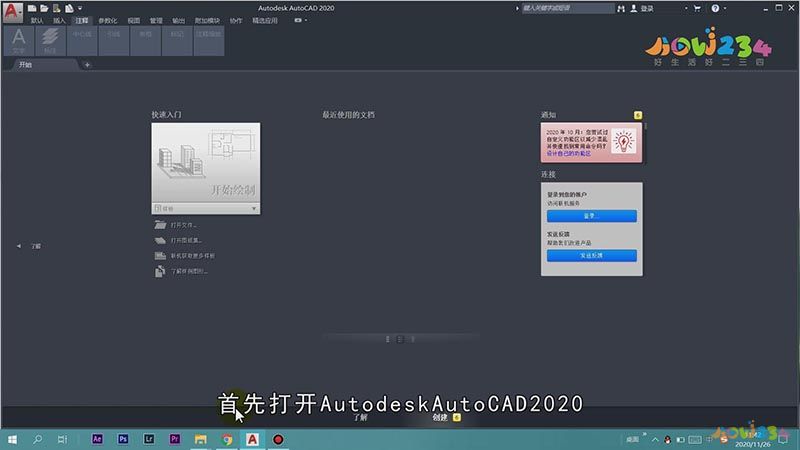
Task: Click the 开始绘制 start drawing thumbnail
Action: [206, 163]
